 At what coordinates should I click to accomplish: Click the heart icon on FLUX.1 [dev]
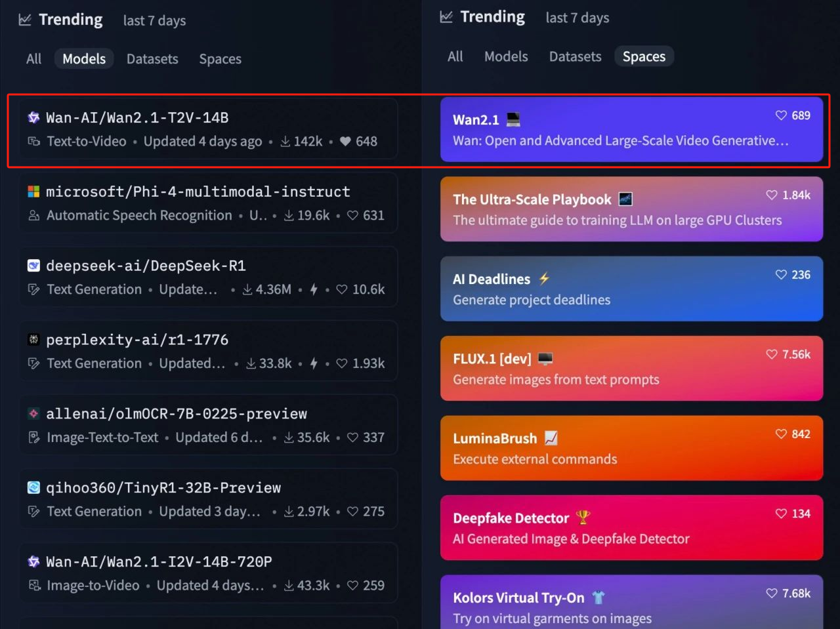tap(772, 354)
